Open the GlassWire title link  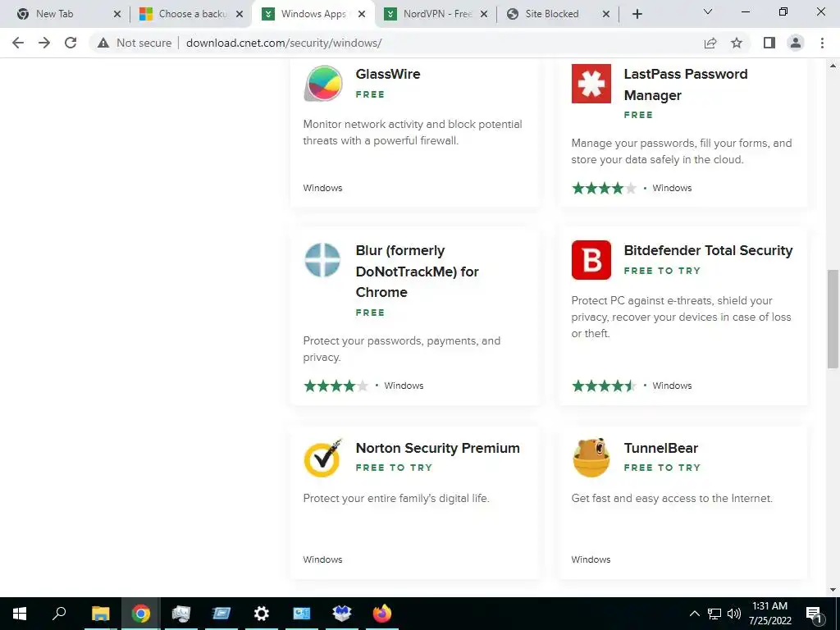tap(388, 74)
